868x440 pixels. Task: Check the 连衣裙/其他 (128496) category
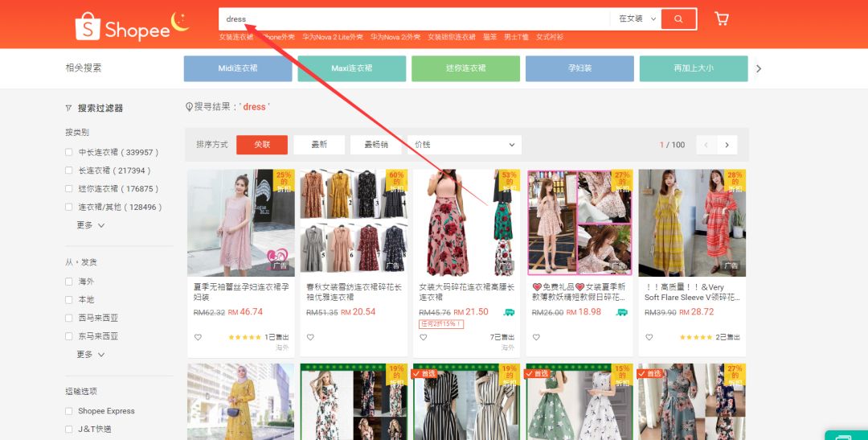(68, 207)
